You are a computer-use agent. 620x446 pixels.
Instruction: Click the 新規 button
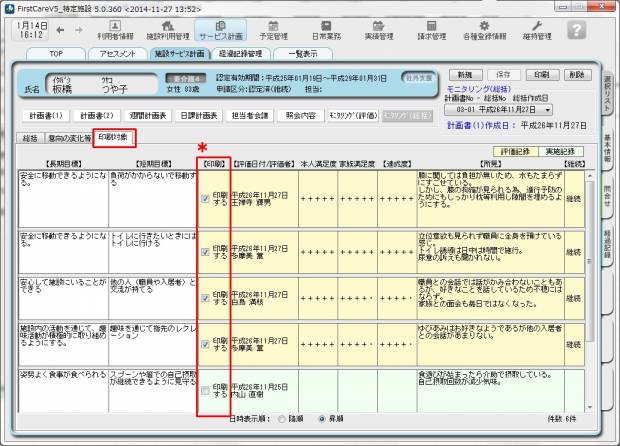(462, 75)
